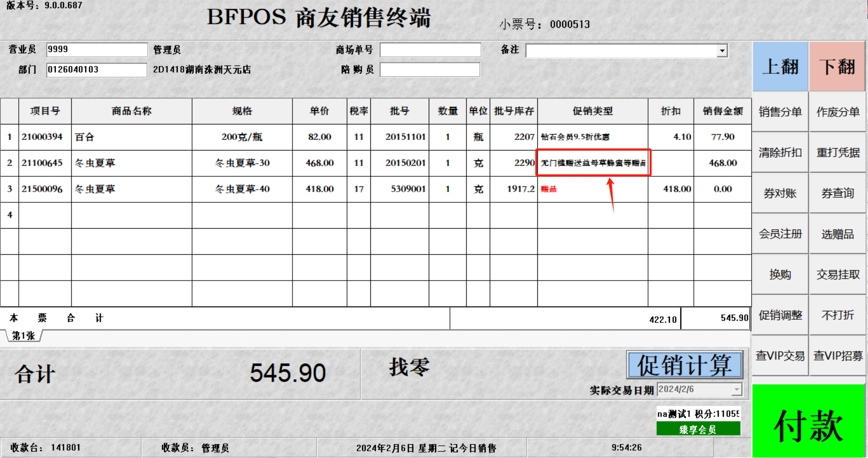Expand the 备注 remarks dropdown
Viewport: 868px width, 458px height.
point(722,50)
